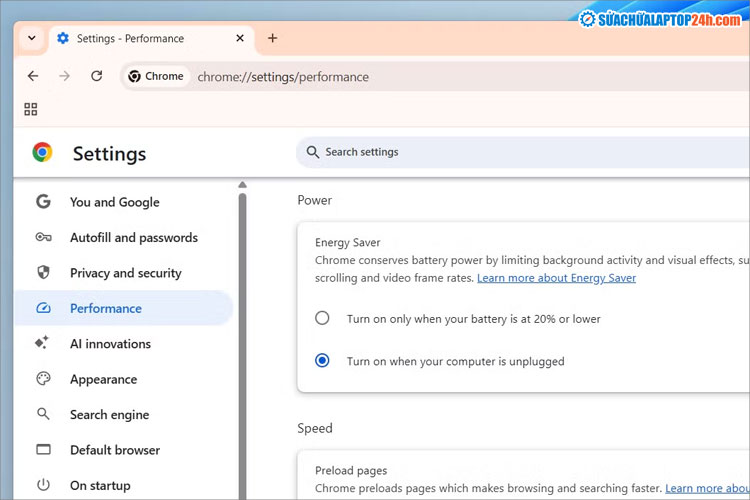Click the Chrome site info chip
750x500 pixels.
(x=156, y=76)
